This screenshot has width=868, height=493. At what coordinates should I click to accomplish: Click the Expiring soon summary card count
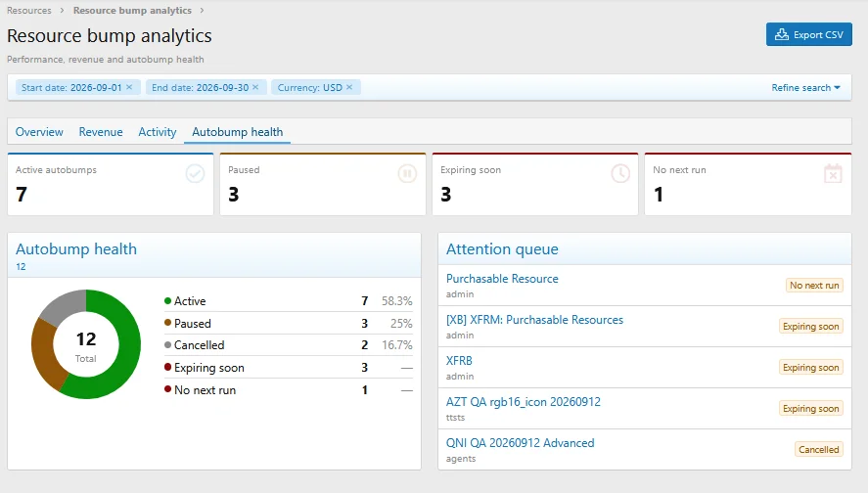pos(446,195)
